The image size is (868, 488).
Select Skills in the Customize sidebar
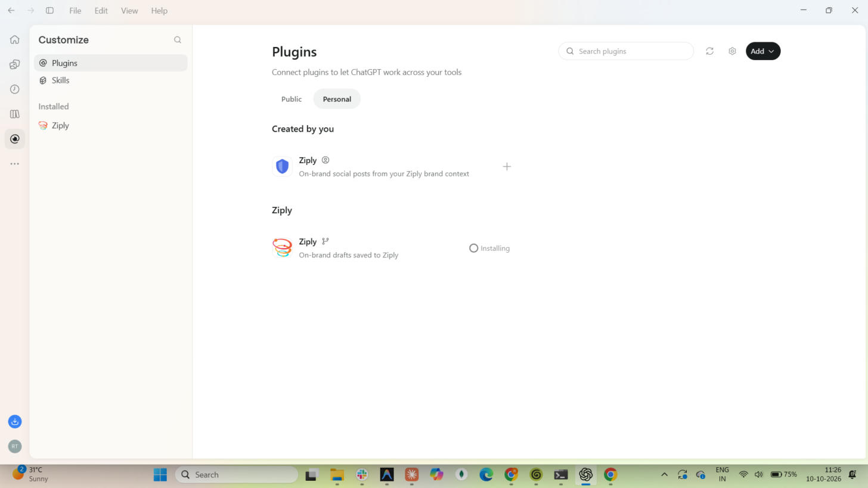click(111, 80)
